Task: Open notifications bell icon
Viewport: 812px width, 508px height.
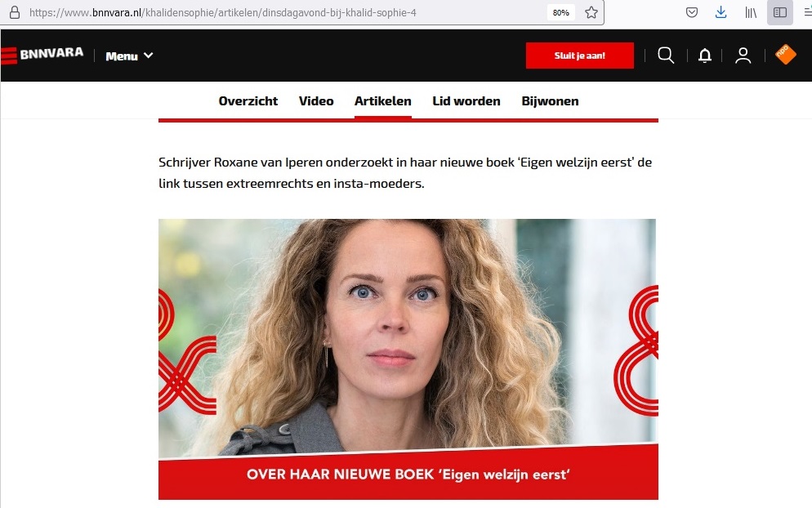Action: (705, 56)
